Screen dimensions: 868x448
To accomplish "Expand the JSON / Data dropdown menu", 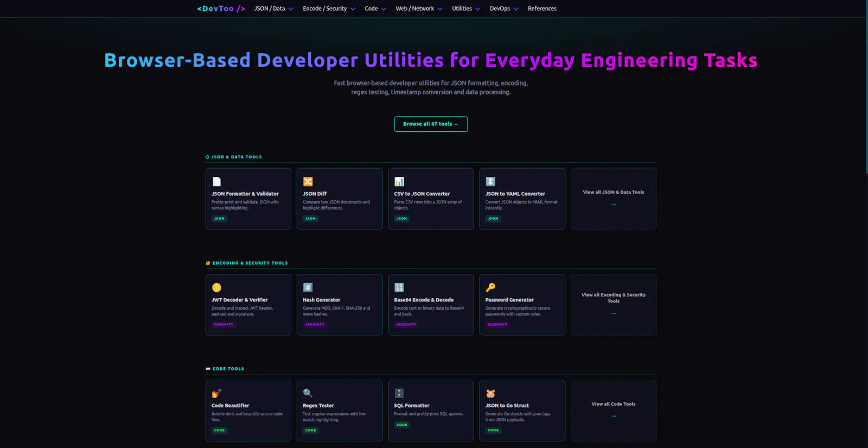I will point(273,9).
